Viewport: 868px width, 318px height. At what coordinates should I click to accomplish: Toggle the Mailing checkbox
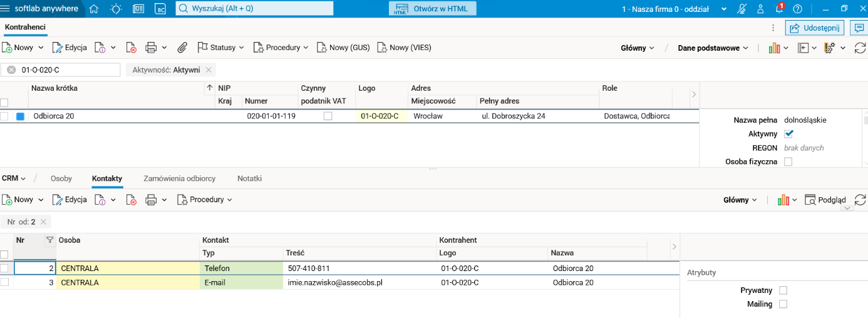[x=783, y=304]
